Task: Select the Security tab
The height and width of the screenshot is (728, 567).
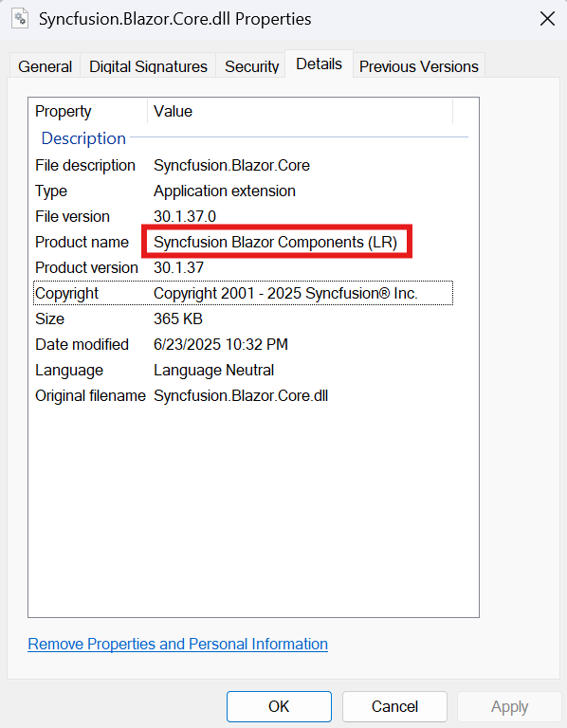Action: tap(251, 66)
